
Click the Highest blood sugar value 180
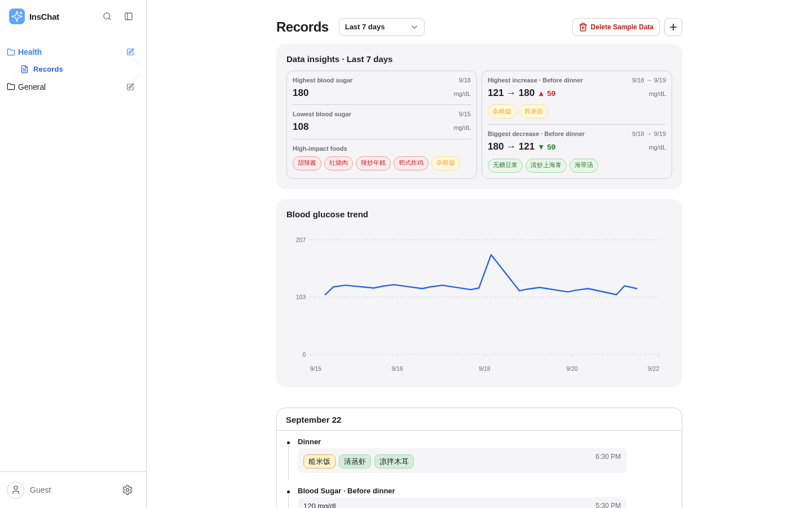pyautogui.click(x=301, y=93)
